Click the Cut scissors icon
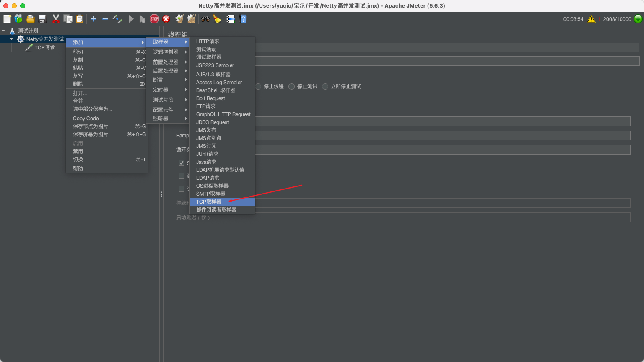This screenshot has height=362, width=644. click(x=56, y=19)
